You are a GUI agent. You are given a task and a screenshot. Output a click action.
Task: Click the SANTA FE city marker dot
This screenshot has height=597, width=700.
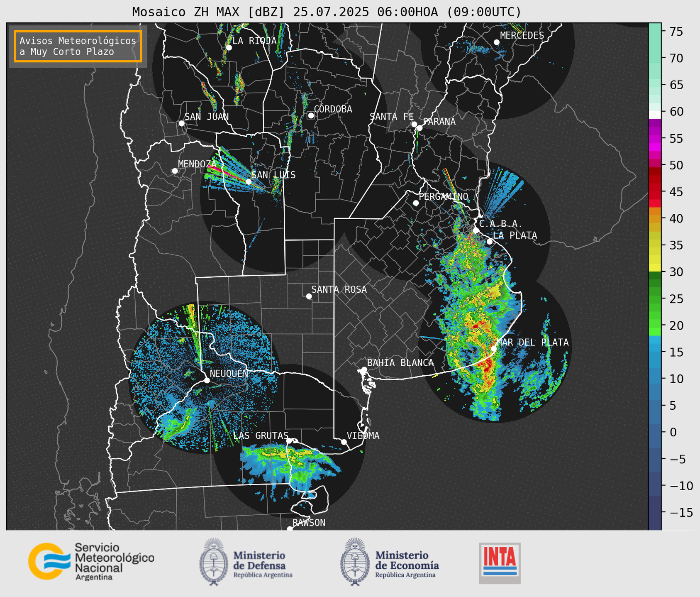click(x=414, y=124)
